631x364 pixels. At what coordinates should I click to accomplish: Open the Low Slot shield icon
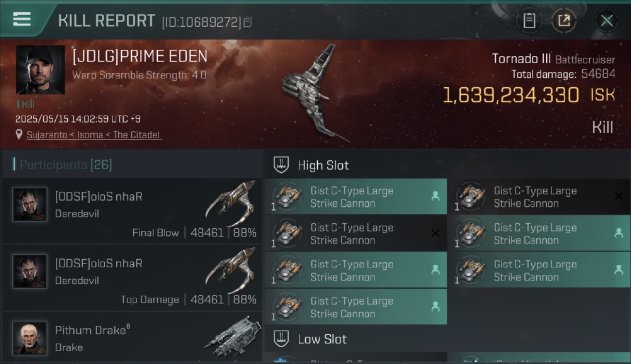282,339
